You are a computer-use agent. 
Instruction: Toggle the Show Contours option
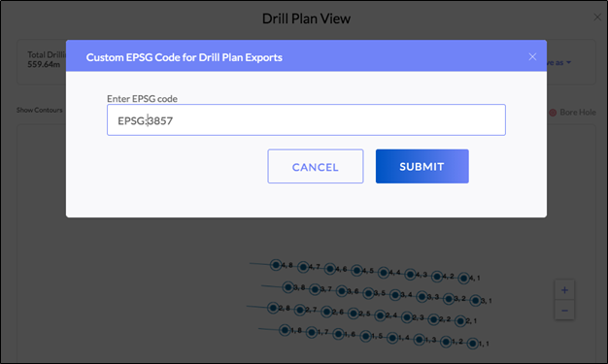tap(39, 110)
